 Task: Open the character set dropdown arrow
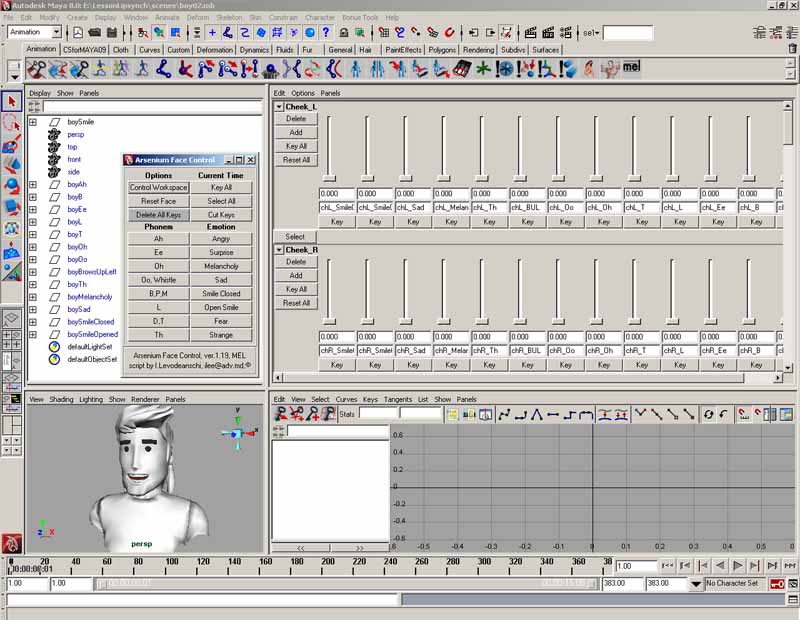coord(695,583)
